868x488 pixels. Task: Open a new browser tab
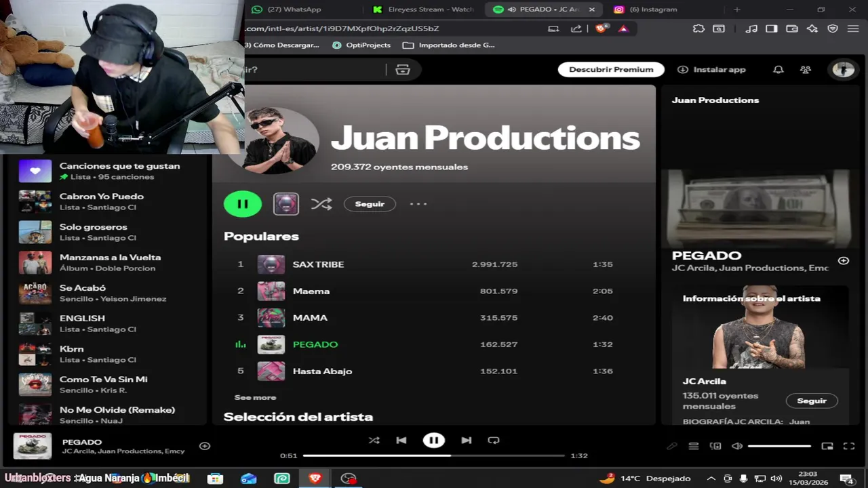pos(737,9)
